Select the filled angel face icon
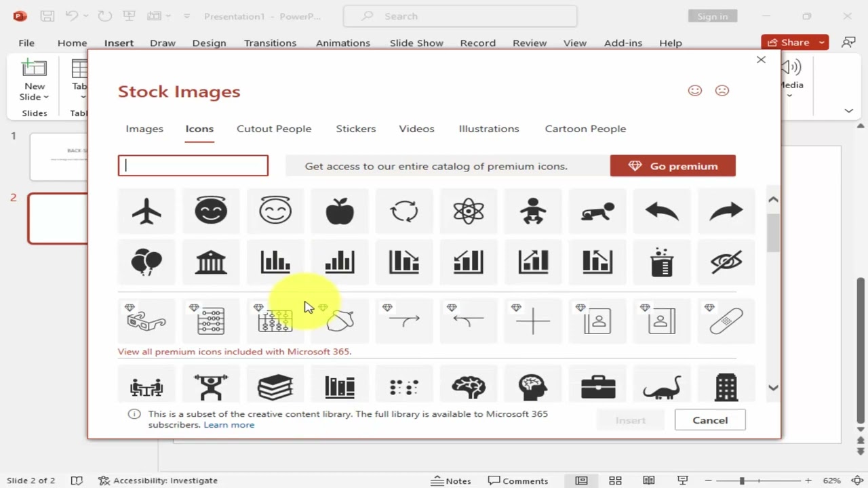The image size is (868, 488). [x=211, y=211]
